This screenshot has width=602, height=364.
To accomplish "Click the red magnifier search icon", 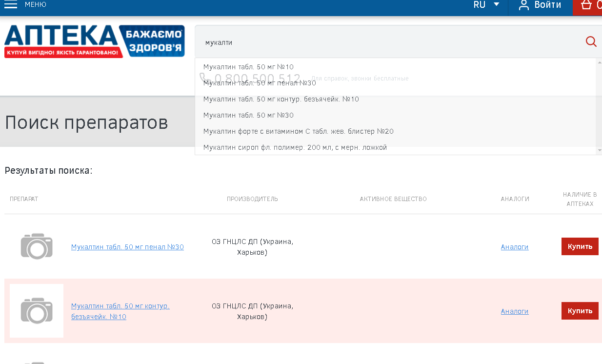I will click(x=591, y=42).
